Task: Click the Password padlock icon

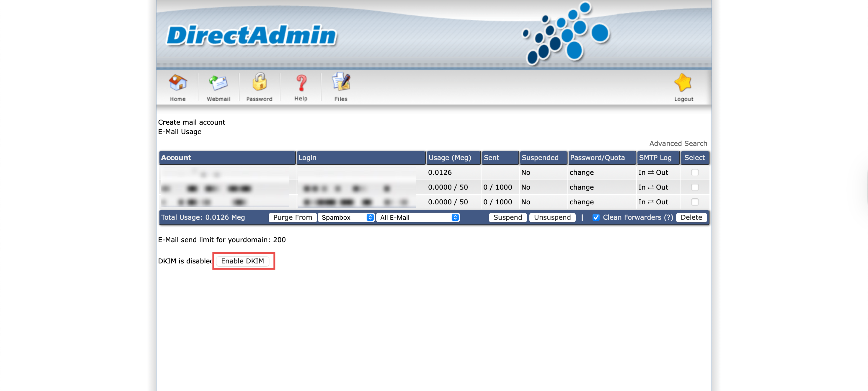Action: 259,82
